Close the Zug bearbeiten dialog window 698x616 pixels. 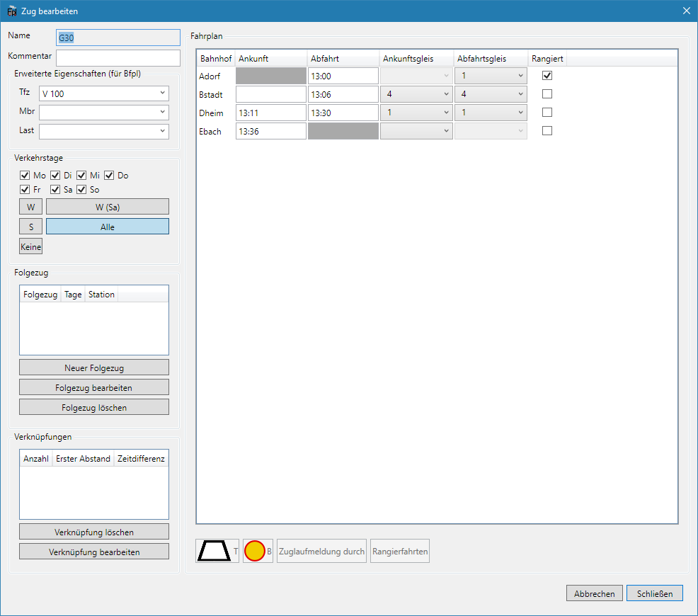coord(687,11)
